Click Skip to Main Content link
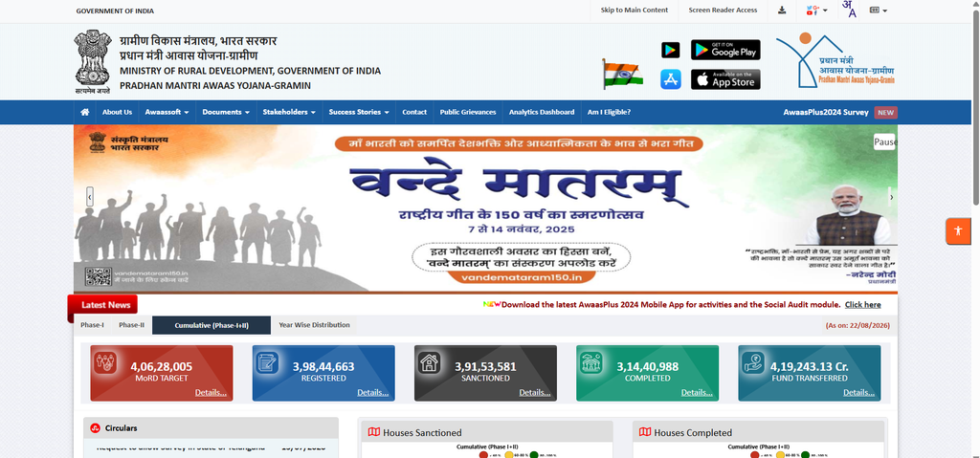 (635, 10)
